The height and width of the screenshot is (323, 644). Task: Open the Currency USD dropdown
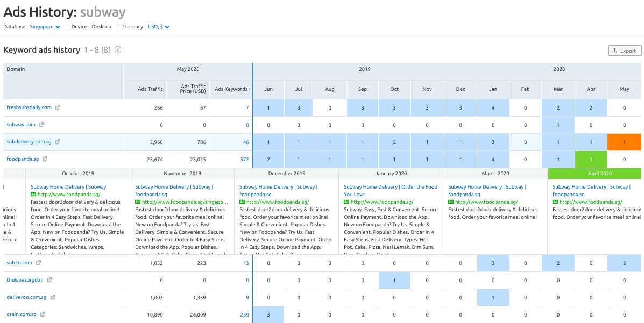click(159, 27)
